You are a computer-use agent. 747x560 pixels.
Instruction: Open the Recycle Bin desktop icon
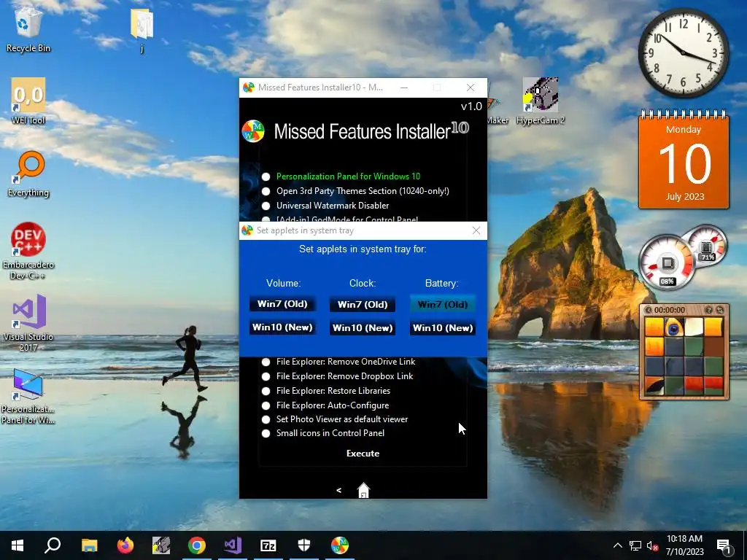28,31
